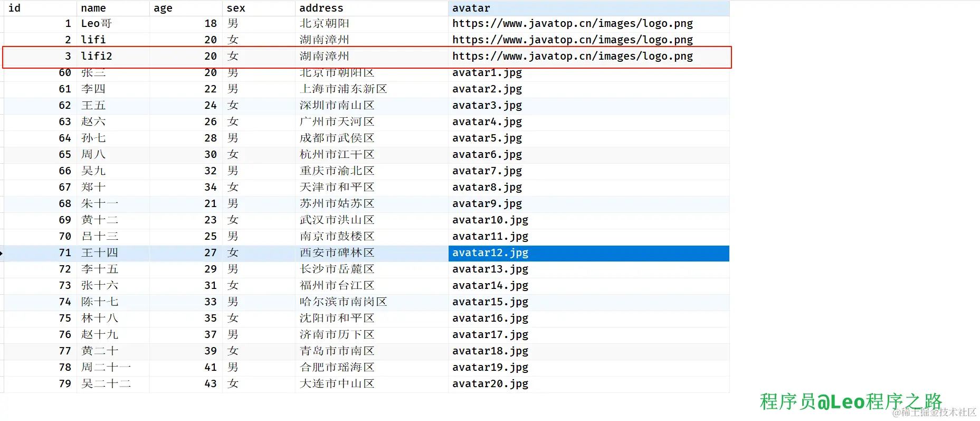Image resolution: width=980 pixels, height=421 pixels.
Task: Select the avatar17.jpg cell
Action: (589, 335)
